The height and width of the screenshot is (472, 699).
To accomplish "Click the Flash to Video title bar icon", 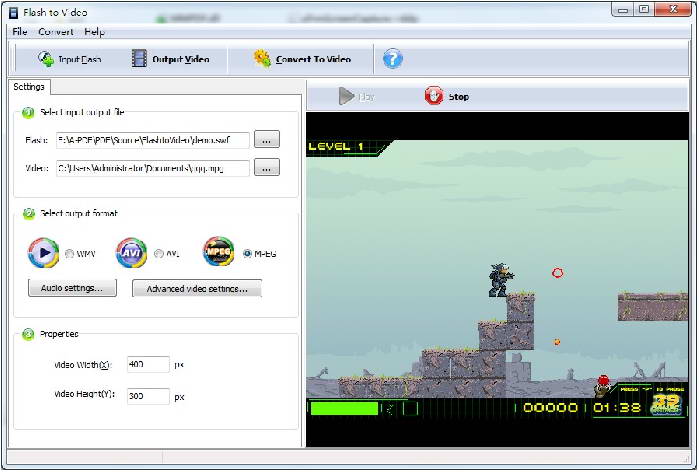I will tap(14, 12).
